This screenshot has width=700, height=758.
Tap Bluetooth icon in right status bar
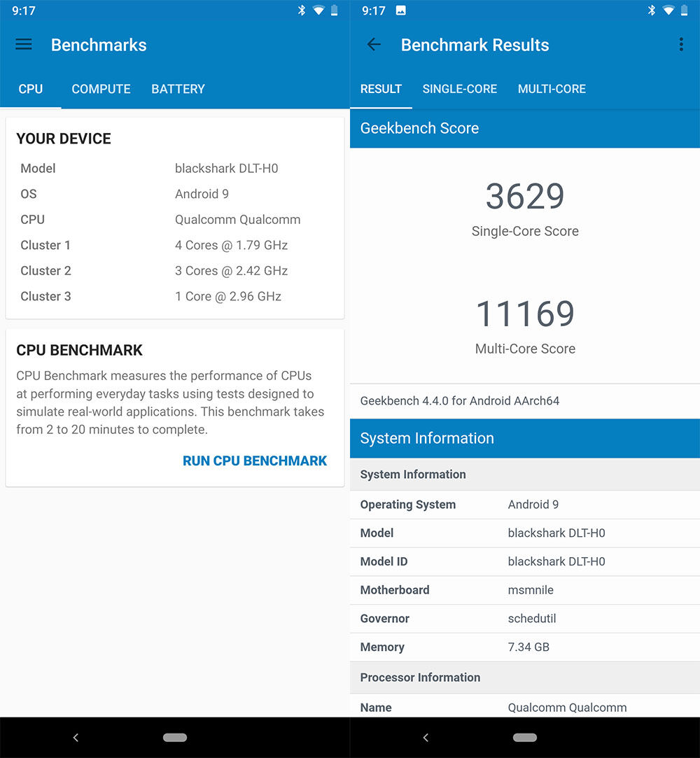point(652,10)
